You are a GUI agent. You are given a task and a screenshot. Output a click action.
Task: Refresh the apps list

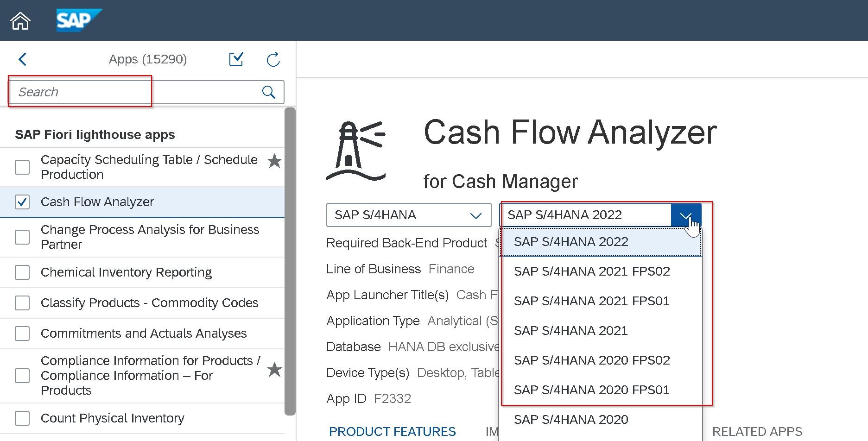tap(273, 59)
